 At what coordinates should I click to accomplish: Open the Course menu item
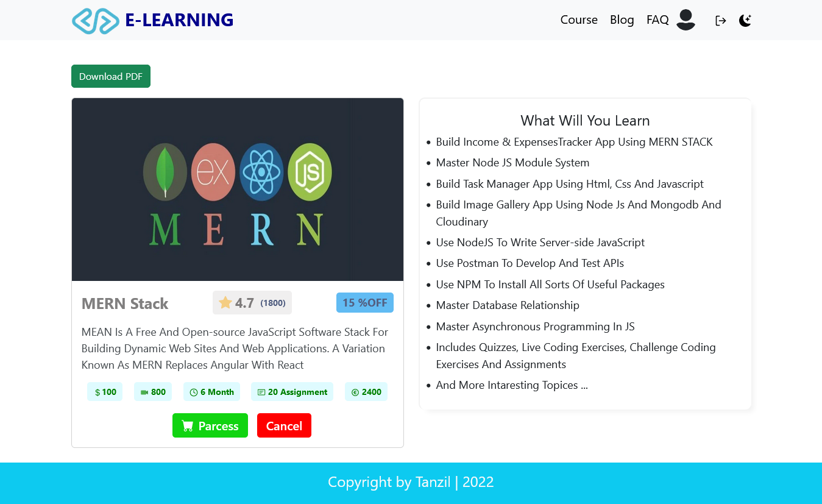[579, 20]
